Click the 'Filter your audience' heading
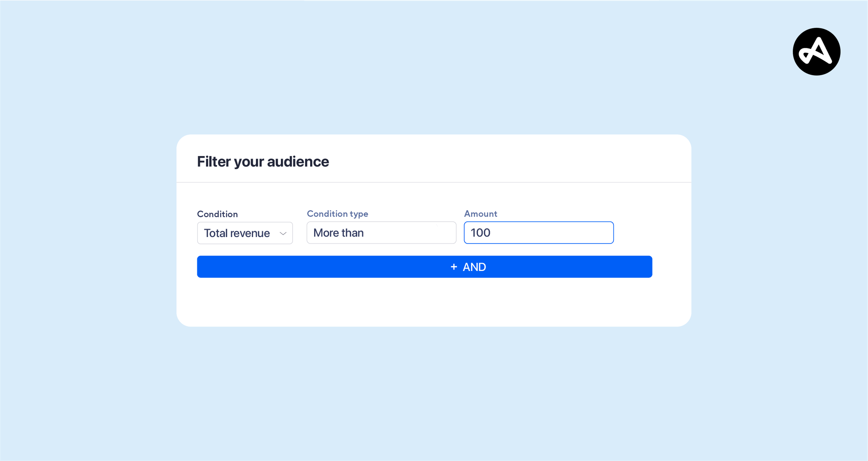The width and height of the screenshot is (868, 461). pos(263,162)
